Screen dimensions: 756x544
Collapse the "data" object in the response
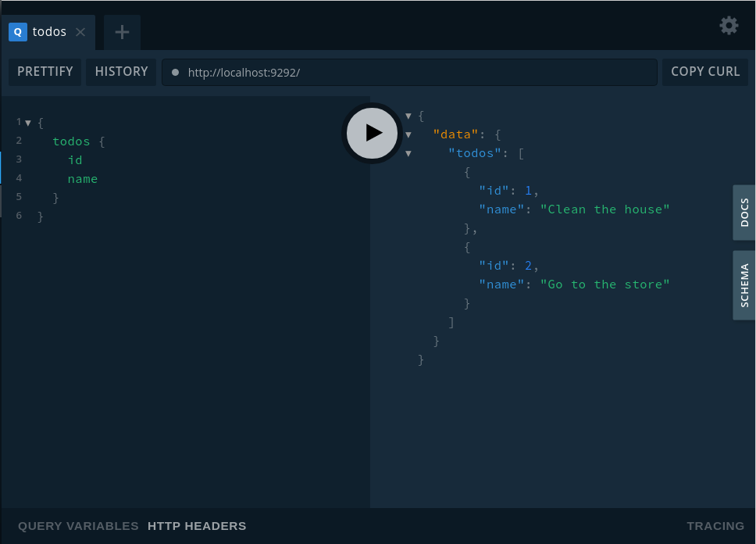(x=408, y=134)
